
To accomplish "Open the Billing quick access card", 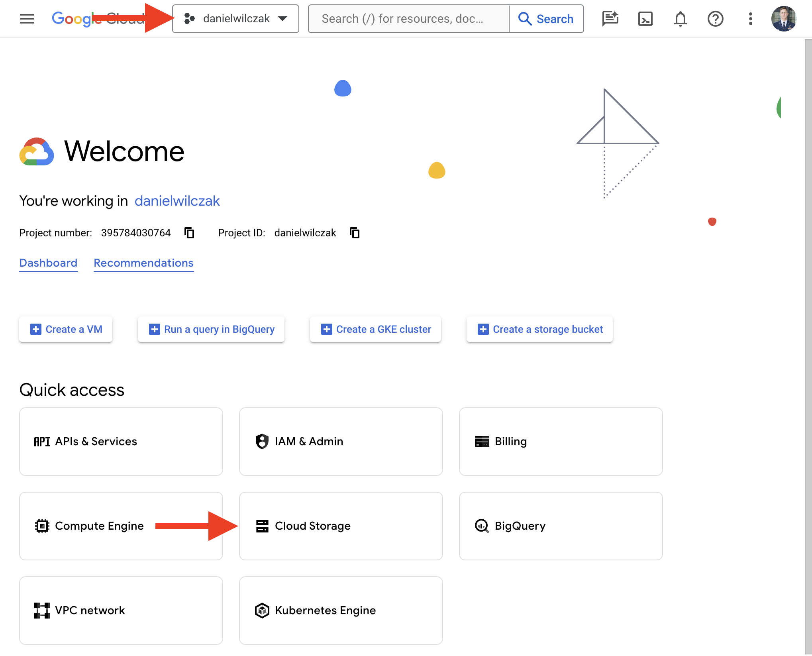I will click(x=561, y=442).
